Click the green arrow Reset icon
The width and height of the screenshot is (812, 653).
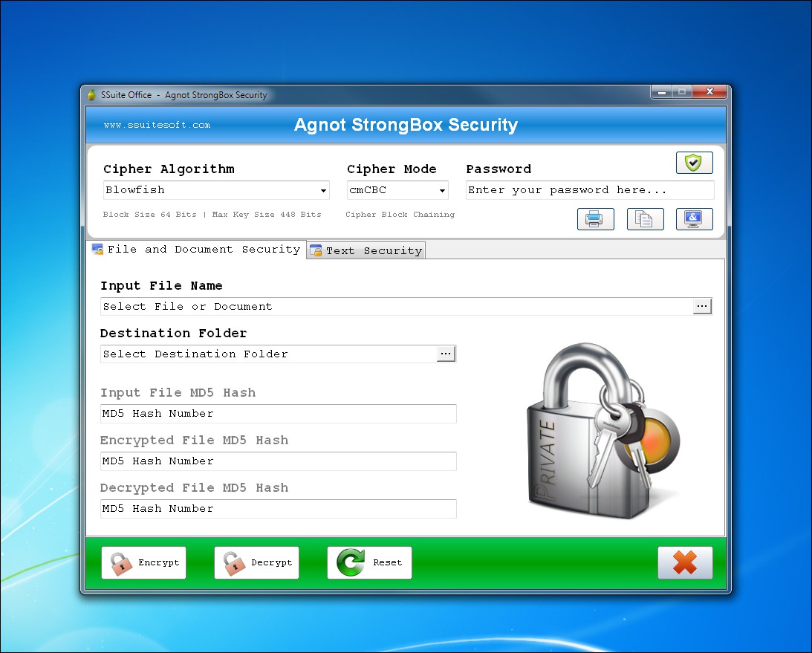tap(351, 562)
